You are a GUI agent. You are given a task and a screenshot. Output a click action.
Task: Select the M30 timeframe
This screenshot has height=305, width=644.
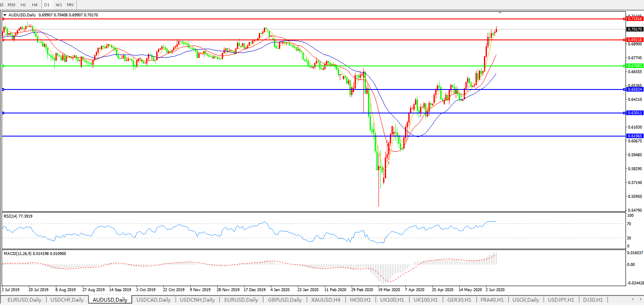pyautogui.click(x=12, y=5)
